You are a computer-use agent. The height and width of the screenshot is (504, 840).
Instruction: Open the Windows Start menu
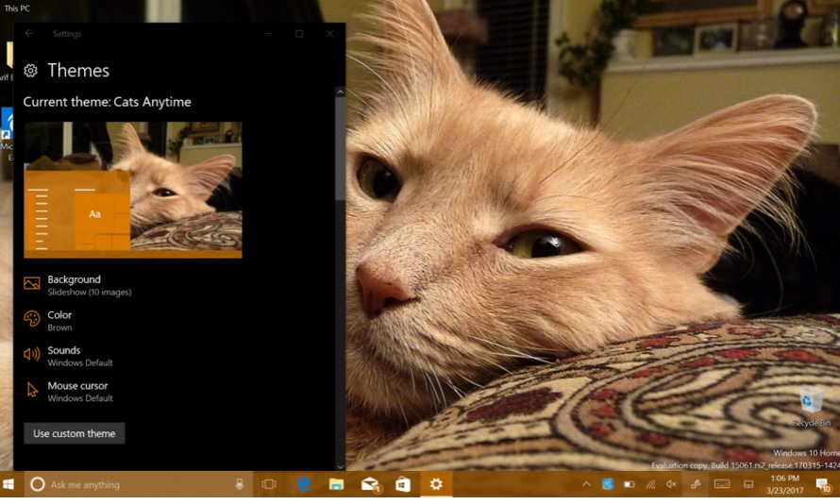coord(9,484)
